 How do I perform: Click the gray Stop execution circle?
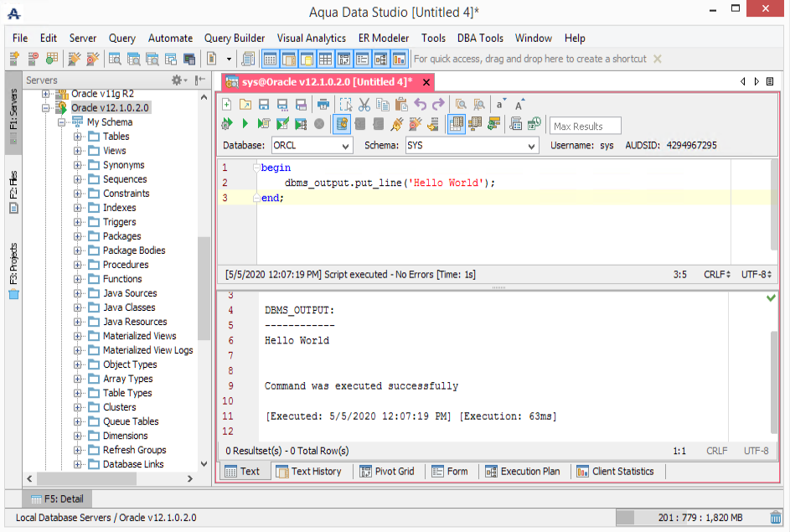click(319, 125)
